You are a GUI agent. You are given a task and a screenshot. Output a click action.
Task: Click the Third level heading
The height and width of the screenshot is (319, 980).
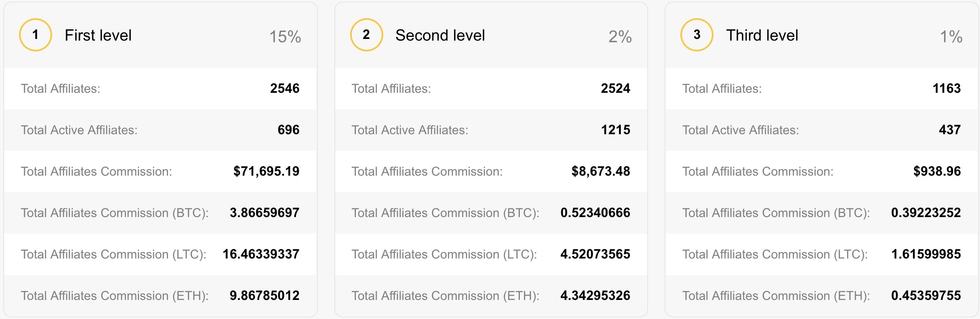click(x=762, y=35)
